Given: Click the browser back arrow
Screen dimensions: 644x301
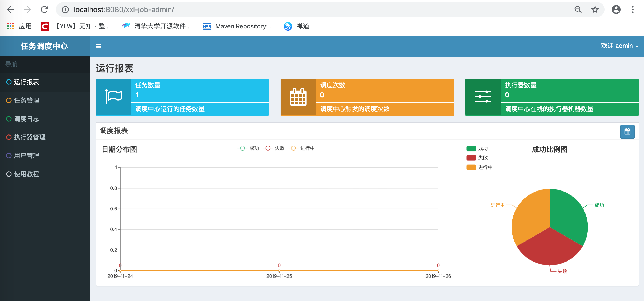Looking at the screenshot, I should [11, 9].
